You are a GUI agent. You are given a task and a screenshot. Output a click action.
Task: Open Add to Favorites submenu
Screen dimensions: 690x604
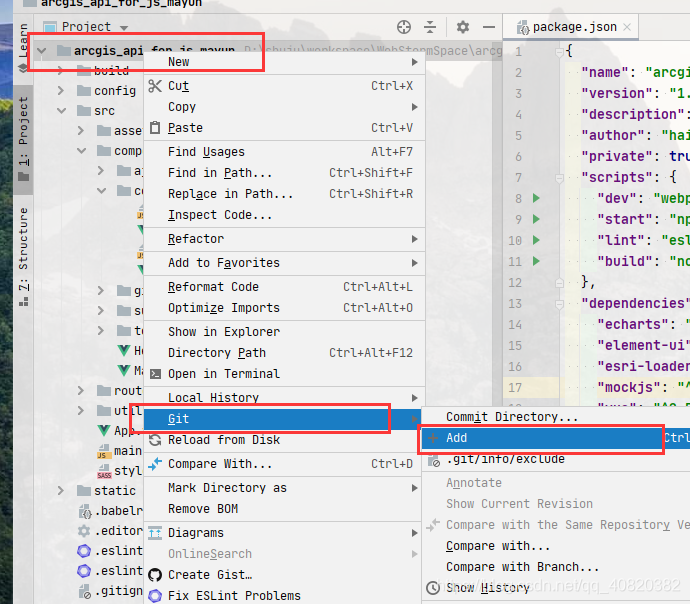(284, 263)
